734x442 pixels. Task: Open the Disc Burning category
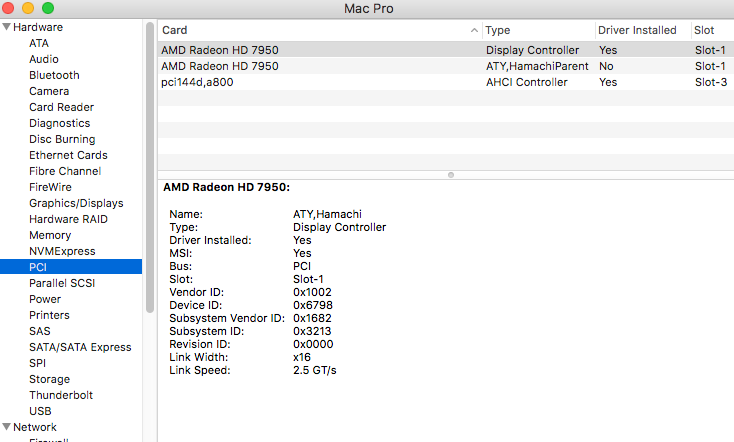62,139
